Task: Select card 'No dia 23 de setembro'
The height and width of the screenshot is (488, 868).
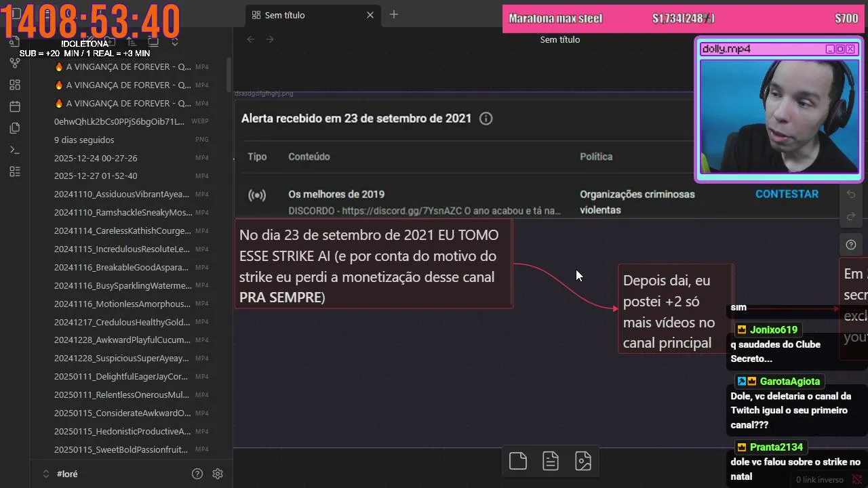Action: [x=374, y=265]
